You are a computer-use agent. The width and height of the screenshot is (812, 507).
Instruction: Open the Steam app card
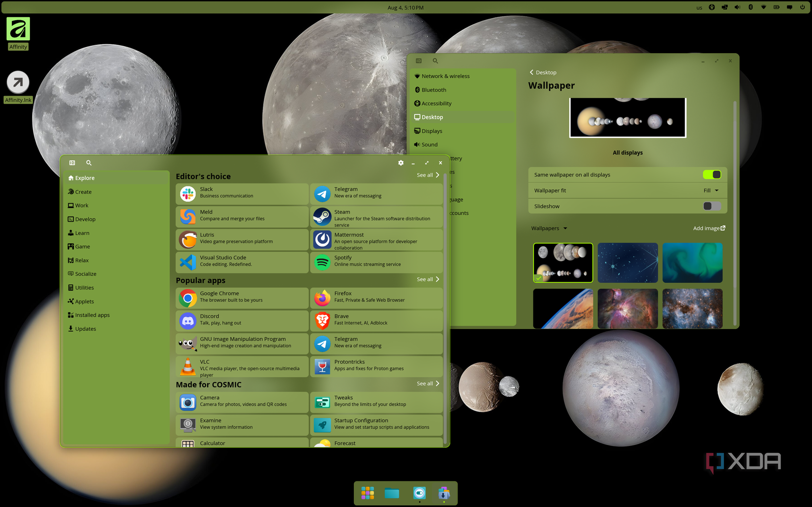pos(376,216)
